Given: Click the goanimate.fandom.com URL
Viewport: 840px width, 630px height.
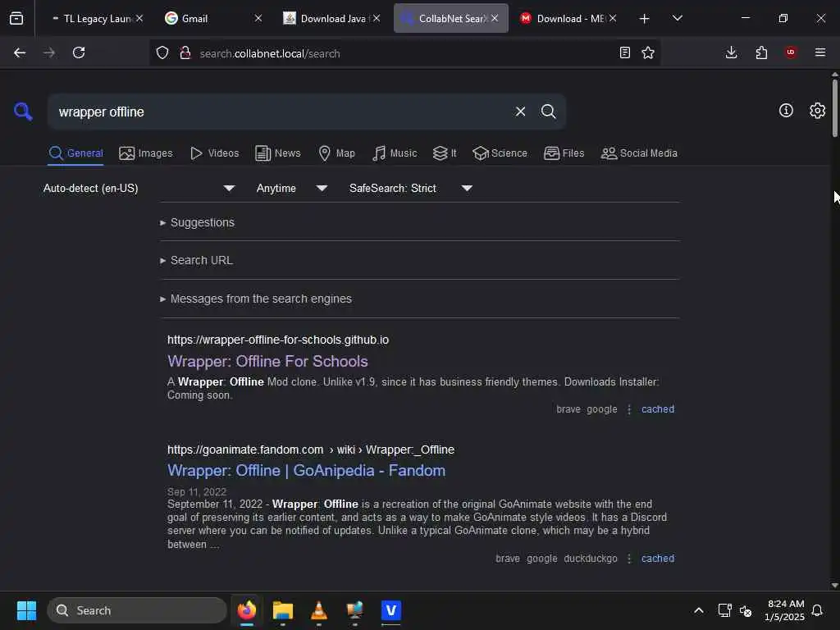Looking at the screenshot, I should pos(311,450).
